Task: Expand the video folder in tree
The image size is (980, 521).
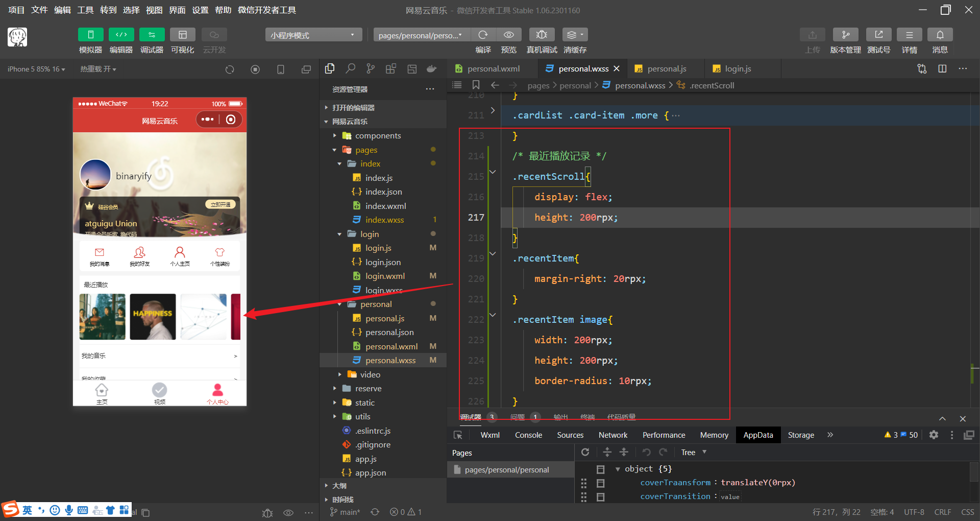Action: pos(370,374)
